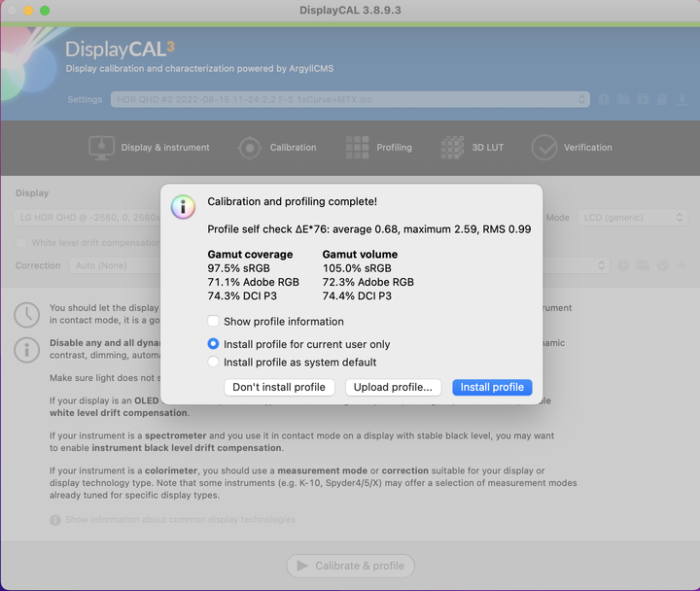Click the Calibrate & profile button
Image resolution: width=700 pixels, height=591 pixels.
350,566
